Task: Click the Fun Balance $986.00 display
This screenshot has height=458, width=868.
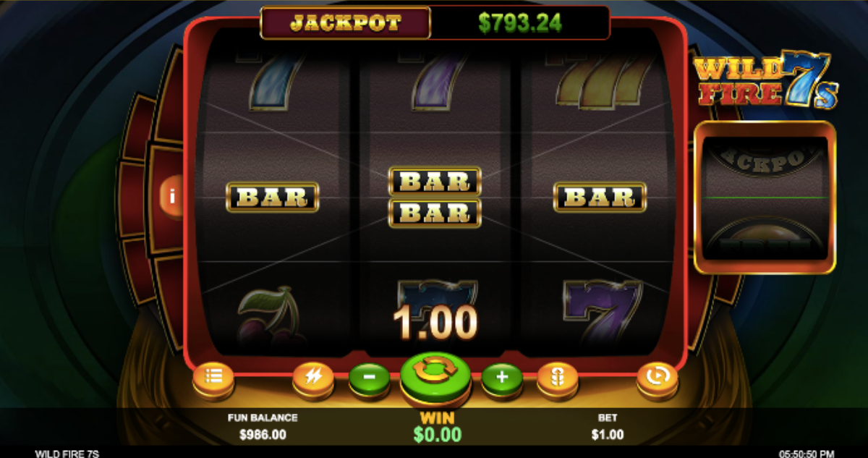Action: [x=263, y=427]
